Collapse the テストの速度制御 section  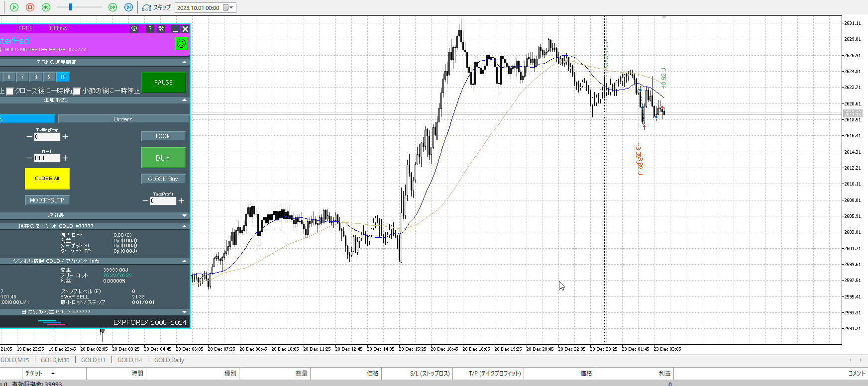[185, 62]
